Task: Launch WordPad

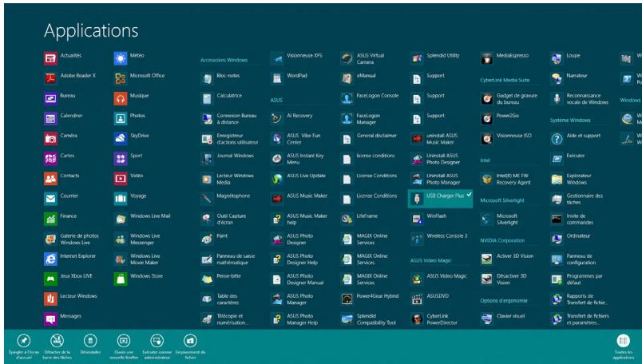Action: click(x=290, y=78)
